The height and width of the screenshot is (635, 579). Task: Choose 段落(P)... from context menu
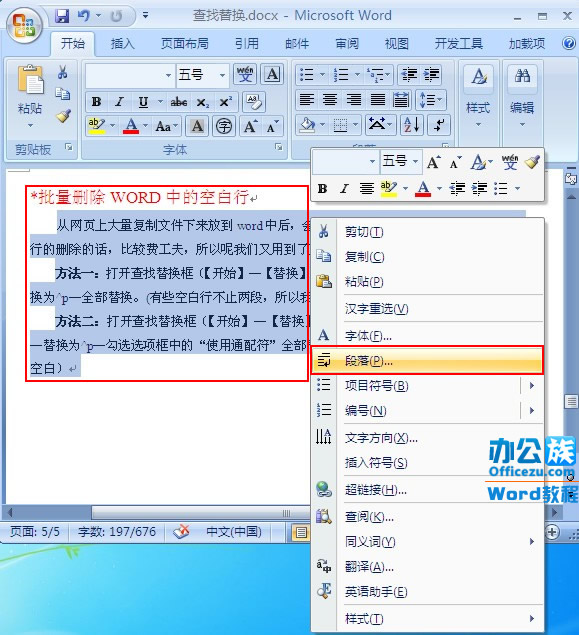[x=427, y=360]
